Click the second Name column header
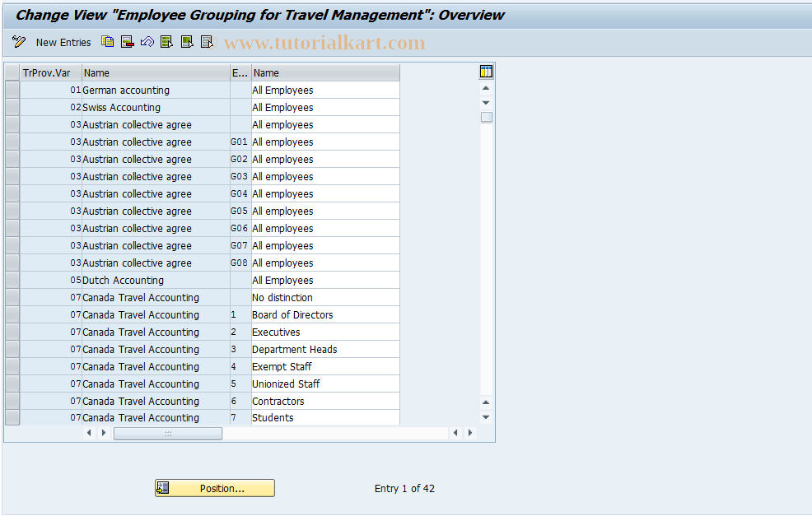812x516 pixels. 326,73
